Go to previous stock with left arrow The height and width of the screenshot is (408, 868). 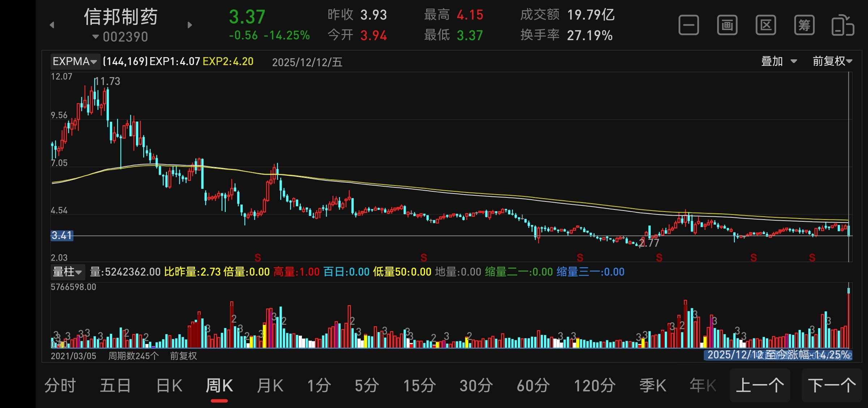coord(52,25)
